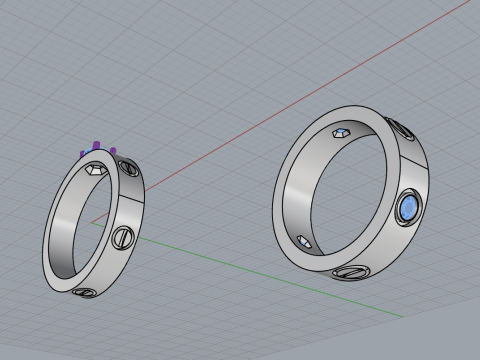Click the lower hexagonal cutout inside the larger ring
The height and width of the screenshot is (360, 480).
[x=304, y=242]
